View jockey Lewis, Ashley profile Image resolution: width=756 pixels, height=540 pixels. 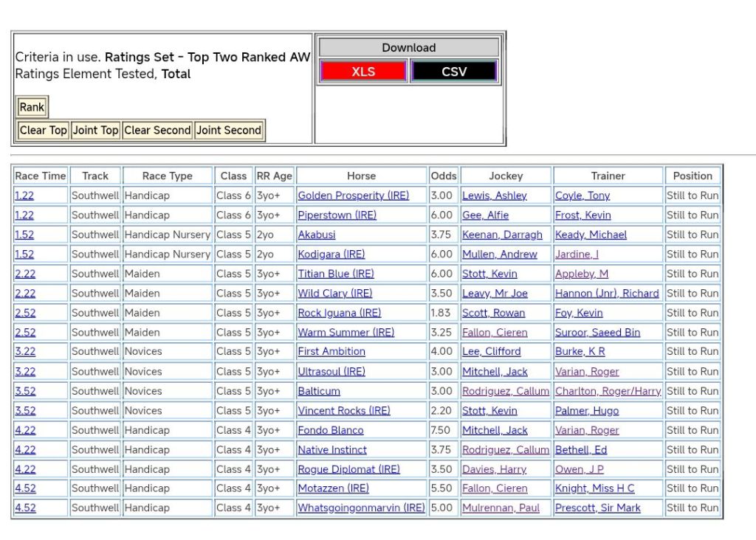494,195
